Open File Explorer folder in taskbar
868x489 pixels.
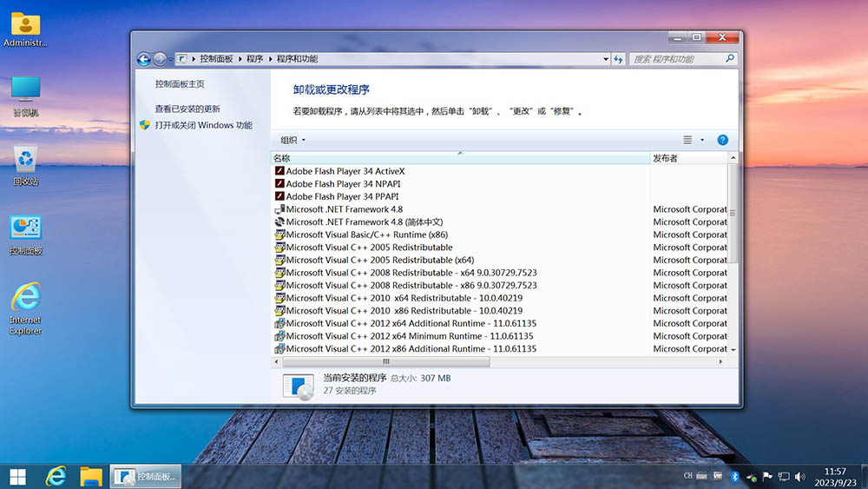click(91, 475)
